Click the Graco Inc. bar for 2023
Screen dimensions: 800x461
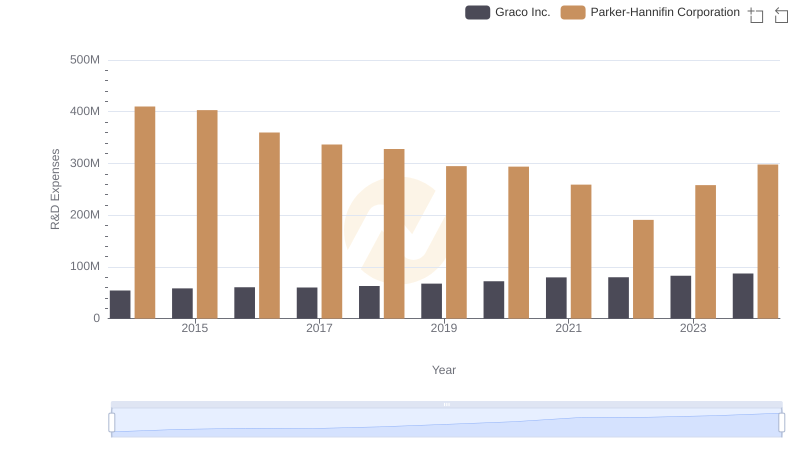681,297
